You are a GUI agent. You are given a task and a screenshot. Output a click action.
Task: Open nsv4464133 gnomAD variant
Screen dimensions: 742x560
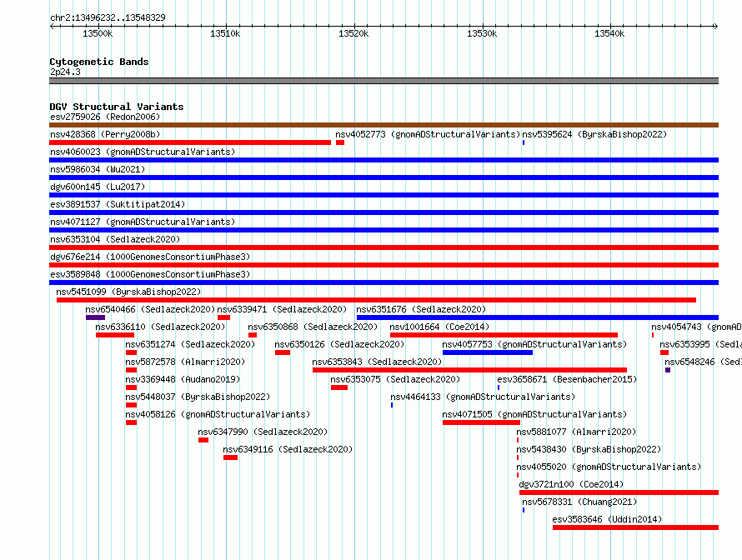click(x=483, y=397)
